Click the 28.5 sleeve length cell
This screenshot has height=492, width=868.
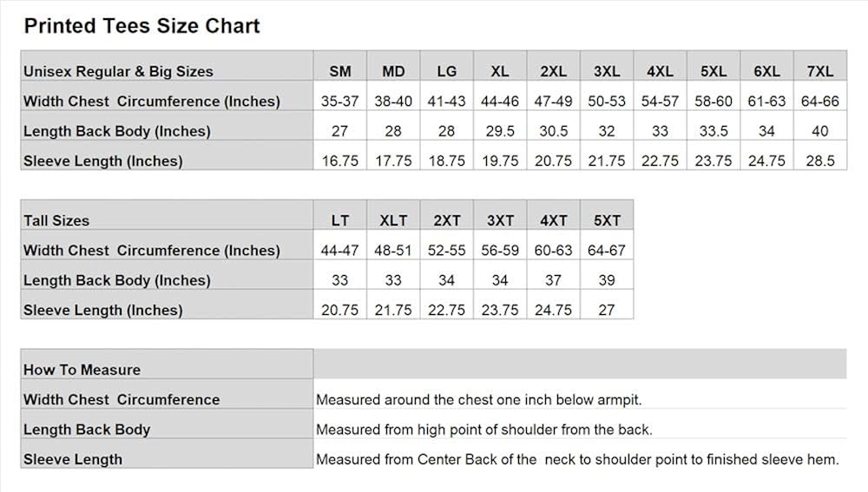(x=819, y=161)
